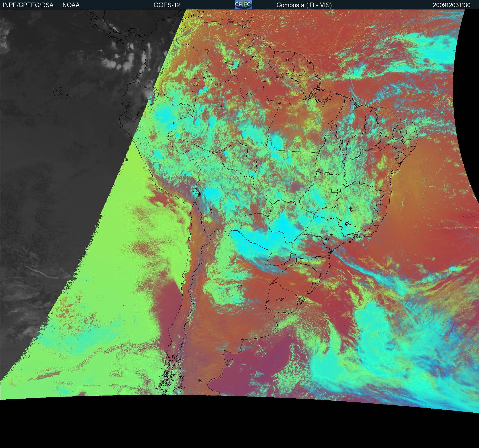The image size is (479, 448).
Task: Click the CPTEC logo in the header
Action: 243,5
